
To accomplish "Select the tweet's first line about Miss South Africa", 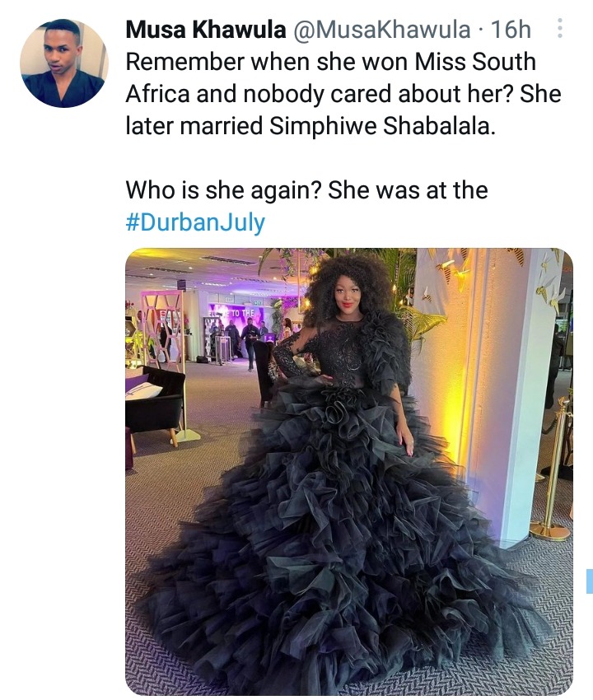I will 331,62.
